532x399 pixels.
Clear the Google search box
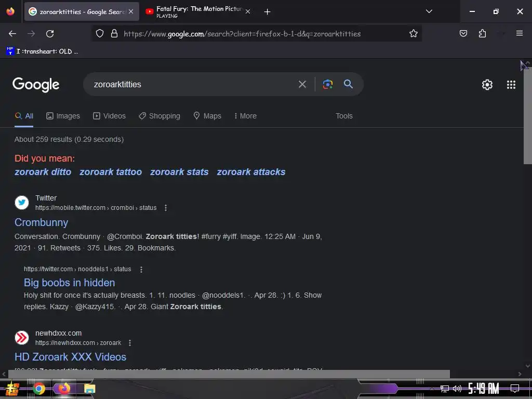pyautogui.click(x=302, y=84)
